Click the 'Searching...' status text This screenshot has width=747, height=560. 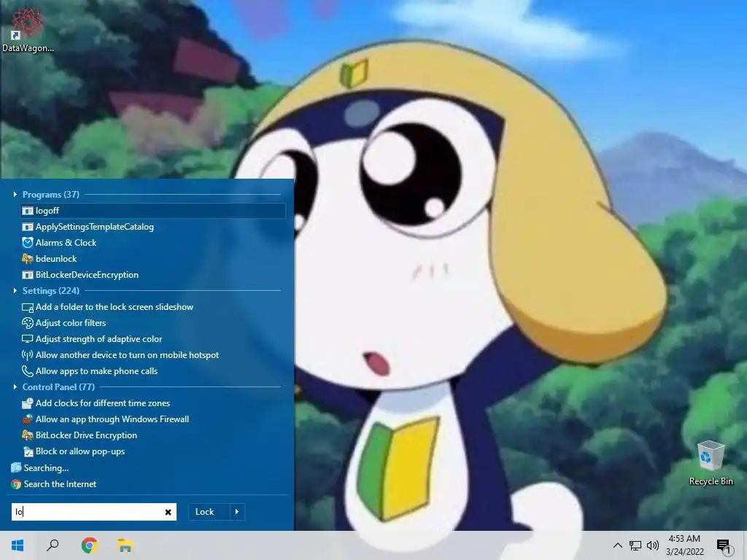[46, 468]
